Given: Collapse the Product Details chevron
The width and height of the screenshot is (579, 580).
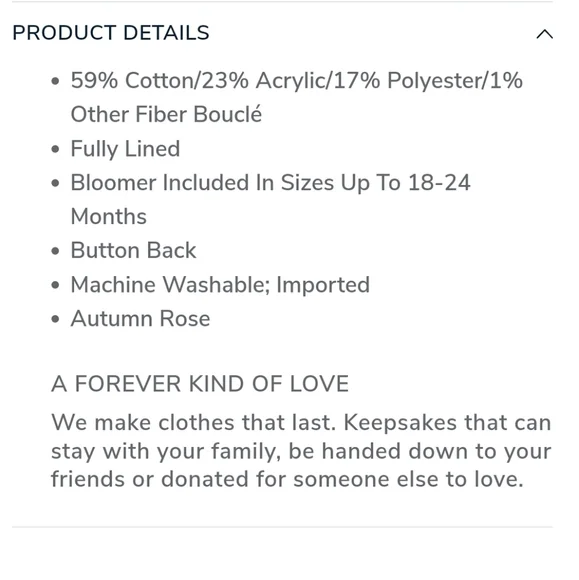Looking at the screenshot, I should coord(545,34).
